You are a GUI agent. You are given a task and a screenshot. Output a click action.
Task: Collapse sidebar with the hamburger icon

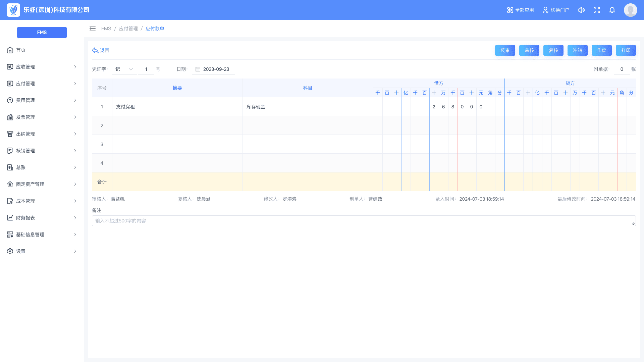pyautogui.click(x=93, y=29)
